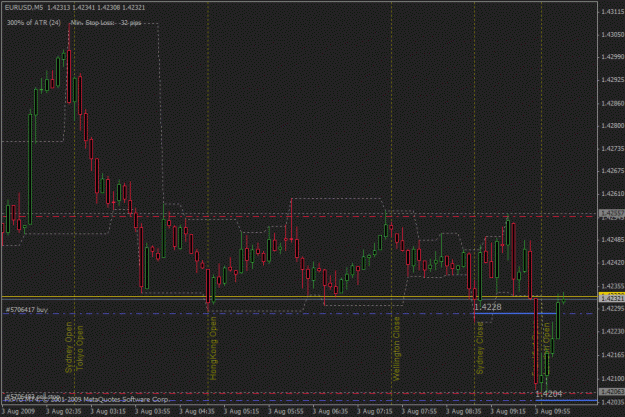Select the 'Sydney Open' session label
The width and height of the screenshot is (625, 417).
tap(69, 348)
